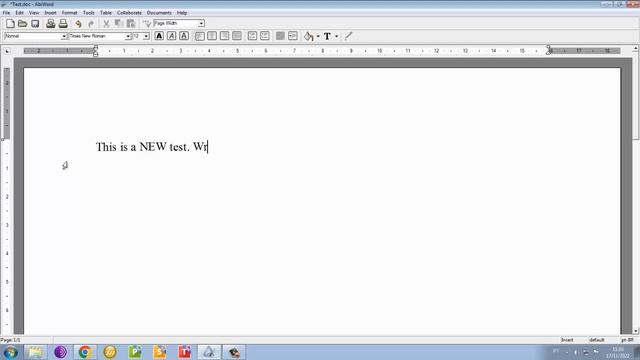Click the icon left of the paint bucket

point(293,36)
